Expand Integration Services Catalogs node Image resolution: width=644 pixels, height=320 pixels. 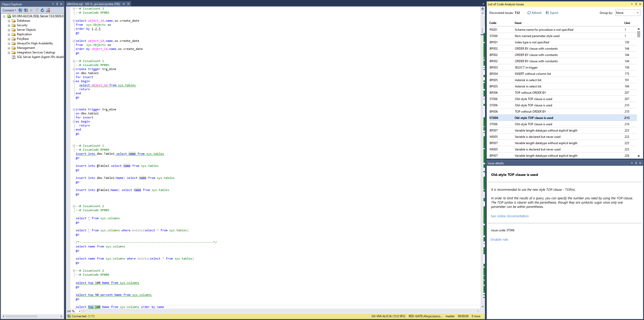coord(9,53)
